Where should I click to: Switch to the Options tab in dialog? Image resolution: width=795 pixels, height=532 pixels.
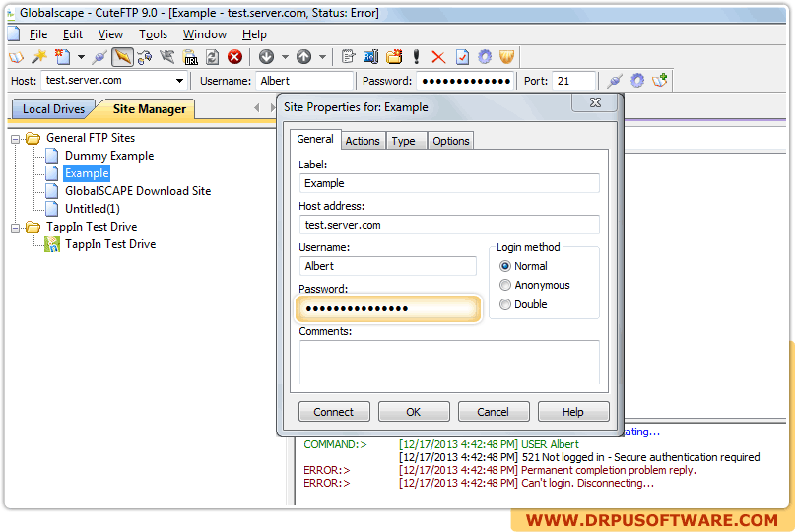[x=451, y=141]
